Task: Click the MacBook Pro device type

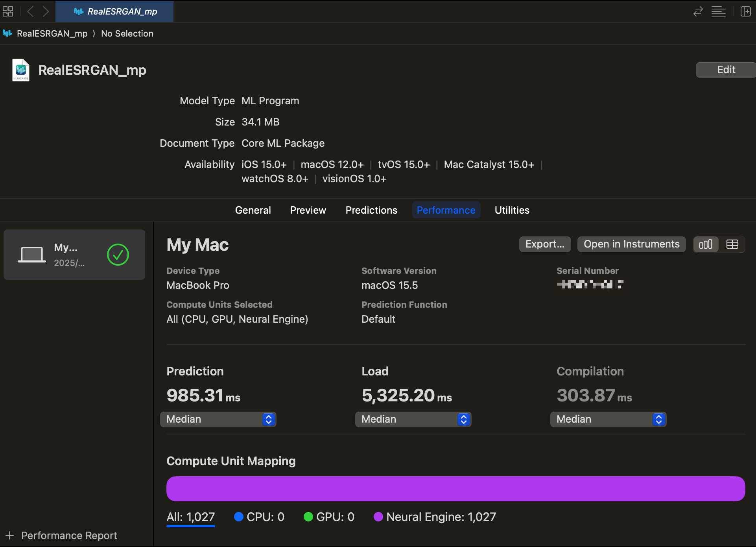Action: coord(198,285)
